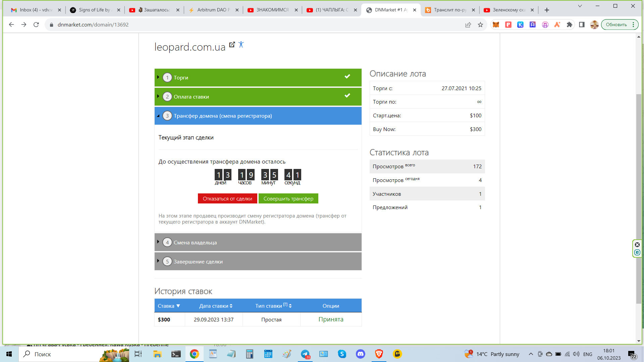Screen dimensions: 644x362
Task: Switch to the Signs of Life tab
Action: pyautogui.click(x=95, y=10)
